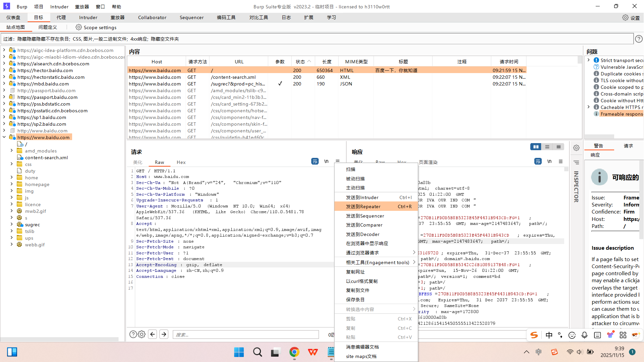Choose 以curl格式复制 menu entry
Viewport: 644px width, 362px height.
tap(362, 281)
